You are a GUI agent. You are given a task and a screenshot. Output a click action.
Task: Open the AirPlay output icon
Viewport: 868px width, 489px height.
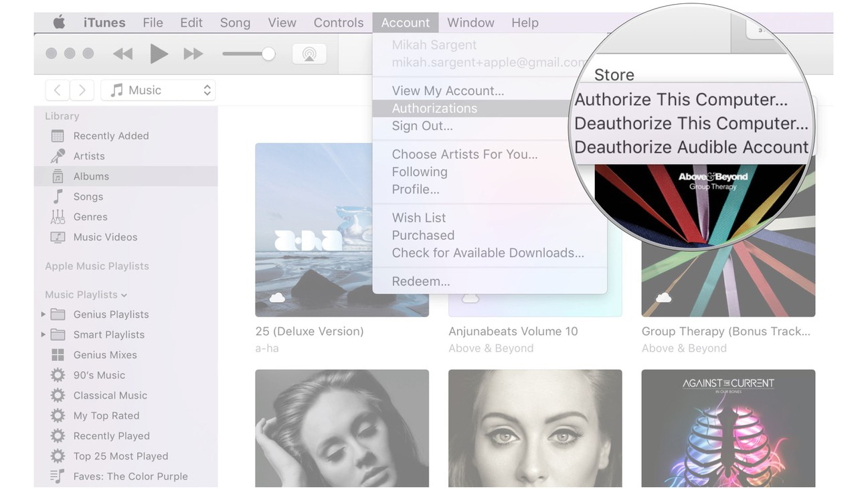(309, 54)
